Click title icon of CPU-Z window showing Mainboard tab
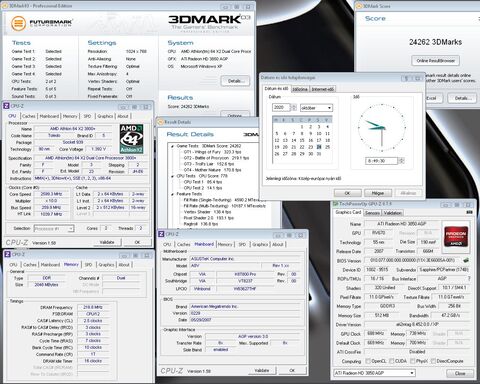The image size is (480, 384). click(161, 234)
